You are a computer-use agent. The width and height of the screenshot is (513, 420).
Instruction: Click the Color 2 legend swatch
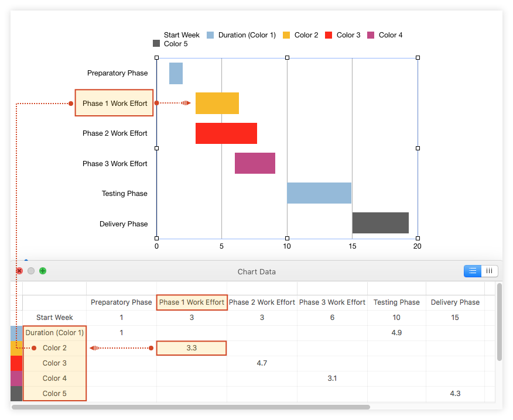pos(287,35)
